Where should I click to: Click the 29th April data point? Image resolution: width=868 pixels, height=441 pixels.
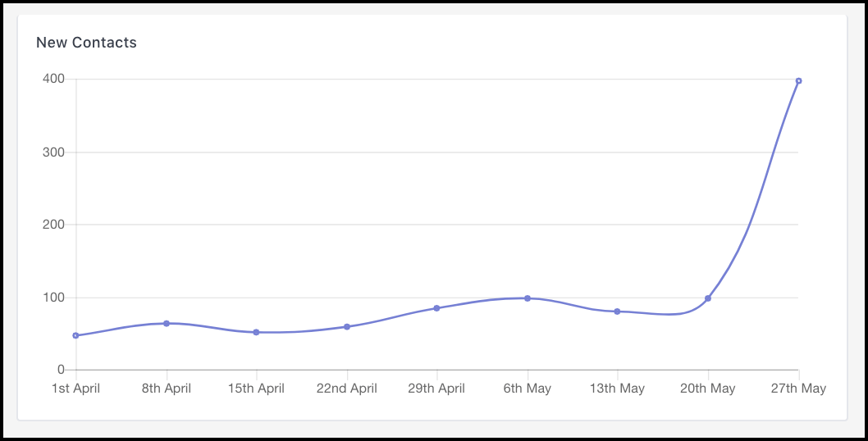[436, 307]
